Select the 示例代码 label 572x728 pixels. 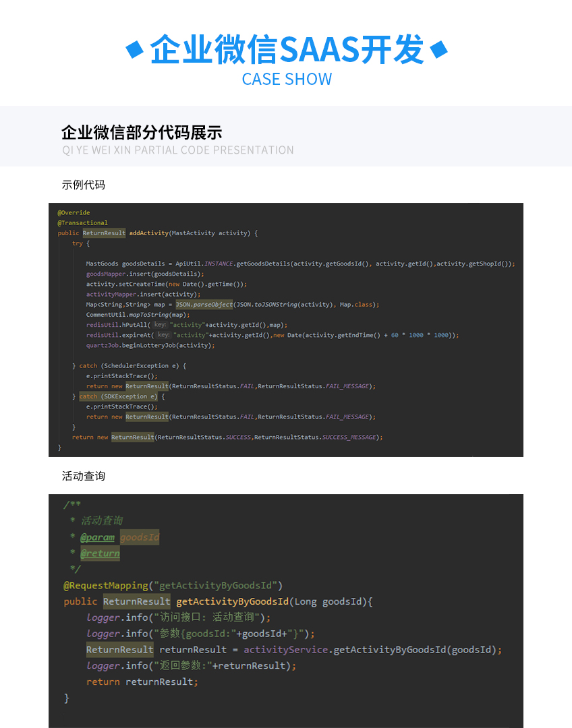84,185
